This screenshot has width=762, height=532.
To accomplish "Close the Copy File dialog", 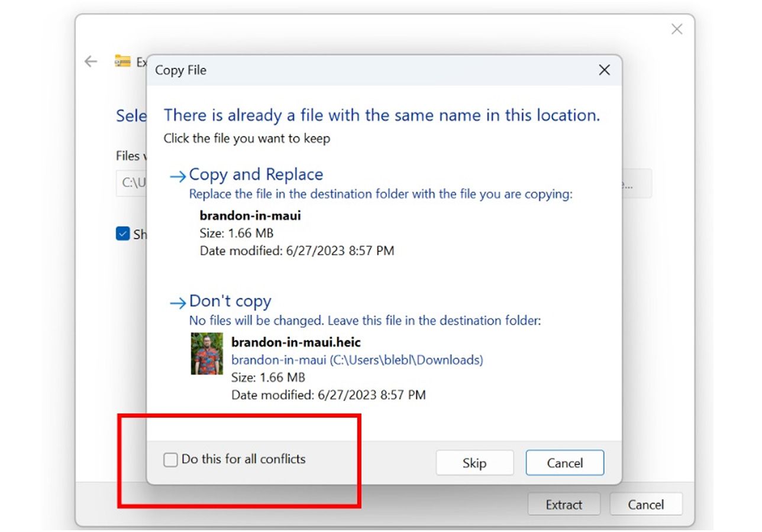I will 604,70.
